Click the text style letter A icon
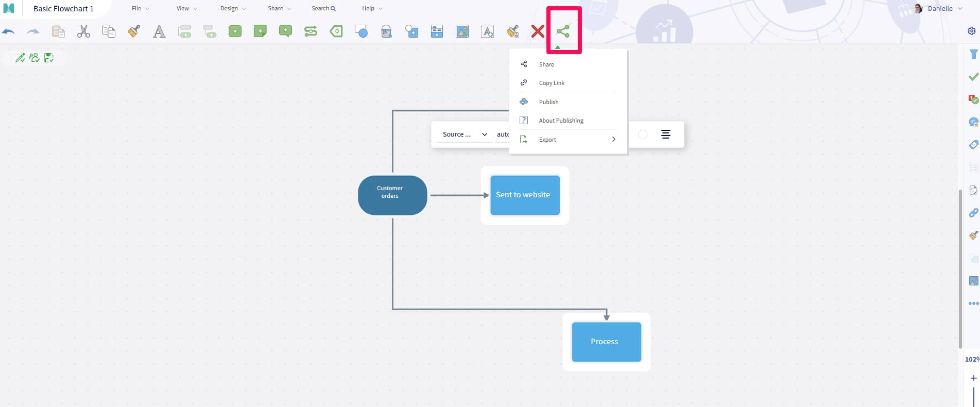Screen dimensions: 980x407 159,31
